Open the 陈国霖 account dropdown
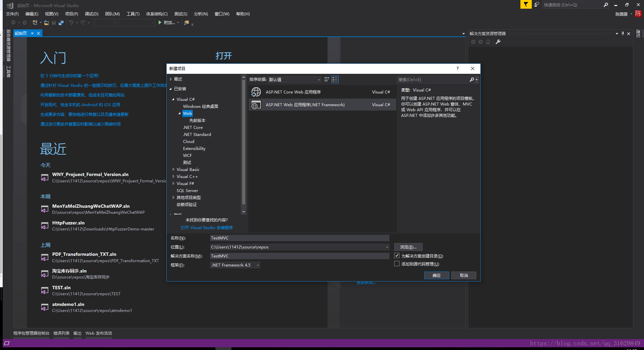 631,14
